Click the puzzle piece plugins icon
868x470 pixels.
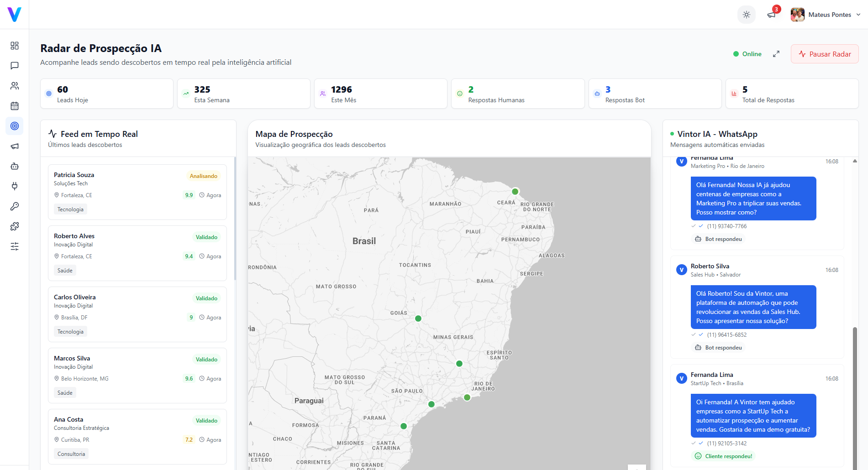pyautogui.click(x=14, y=226)
